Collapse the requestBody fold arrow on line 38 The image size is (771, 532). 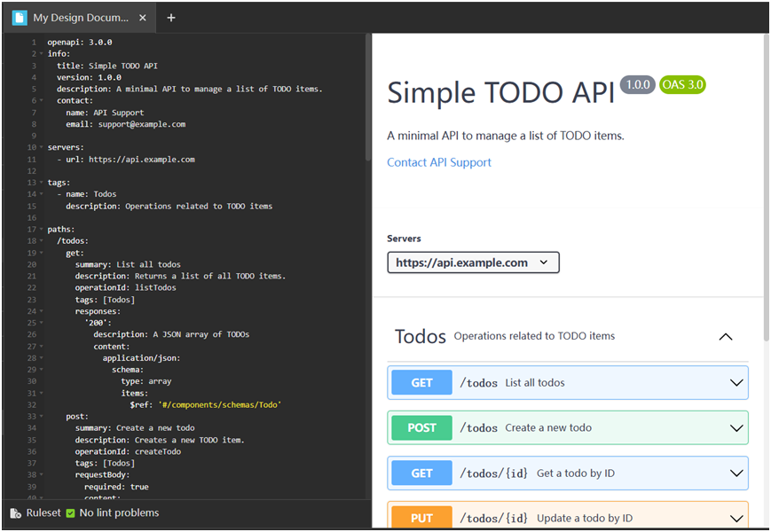click(42, 475)
